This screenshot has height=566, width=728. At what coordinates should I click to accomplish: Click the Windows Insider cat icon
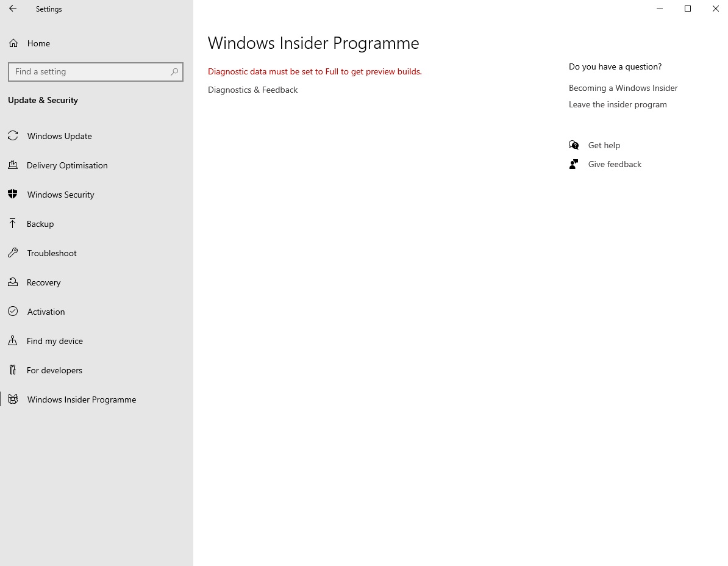click(x=13, y=399)
